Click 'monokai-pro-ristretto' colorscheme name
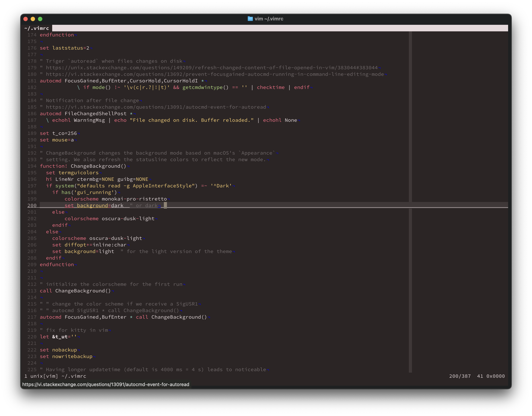This screenshot has height=416, width=532. [134, 199]
